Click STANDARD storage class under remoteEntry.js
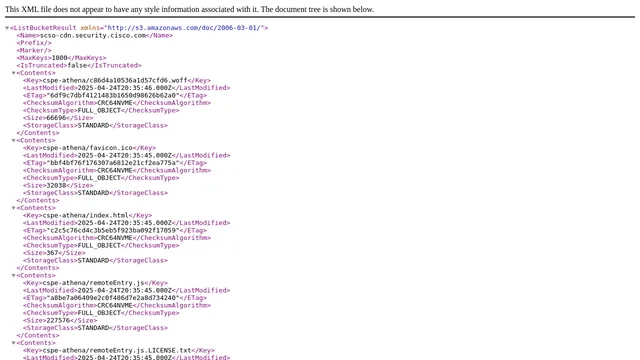640x360 pixels. 93,328
